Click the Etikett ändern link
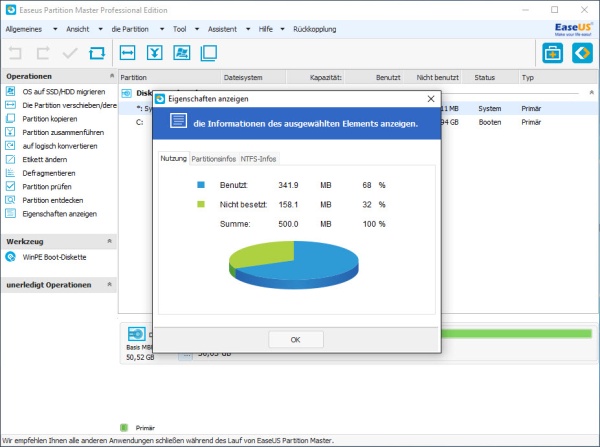The width and height of the screenshot is (600, 447). coord(44,159)
